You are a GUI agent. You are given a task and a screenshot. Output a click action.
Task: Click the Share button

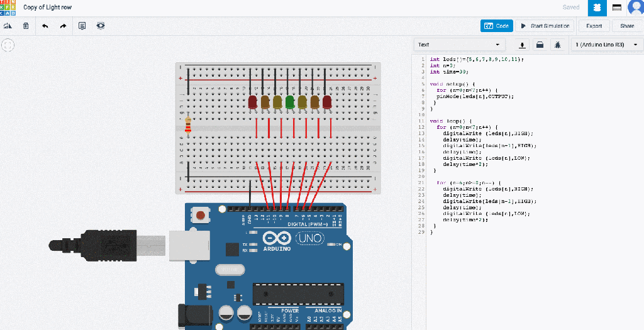click(x=627, y=26)
